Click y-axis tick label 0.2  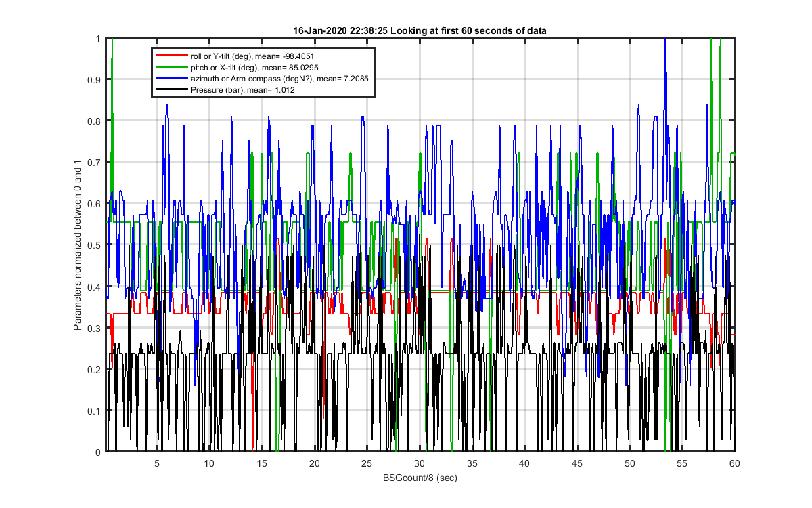click(x=95, y=369)
